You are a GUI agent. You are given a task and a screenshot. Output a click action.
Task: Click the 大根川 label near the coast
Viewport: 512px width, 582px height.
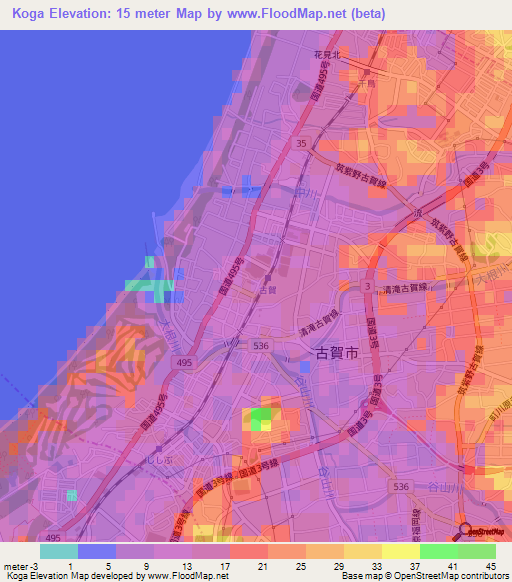(x=169, y=336)
